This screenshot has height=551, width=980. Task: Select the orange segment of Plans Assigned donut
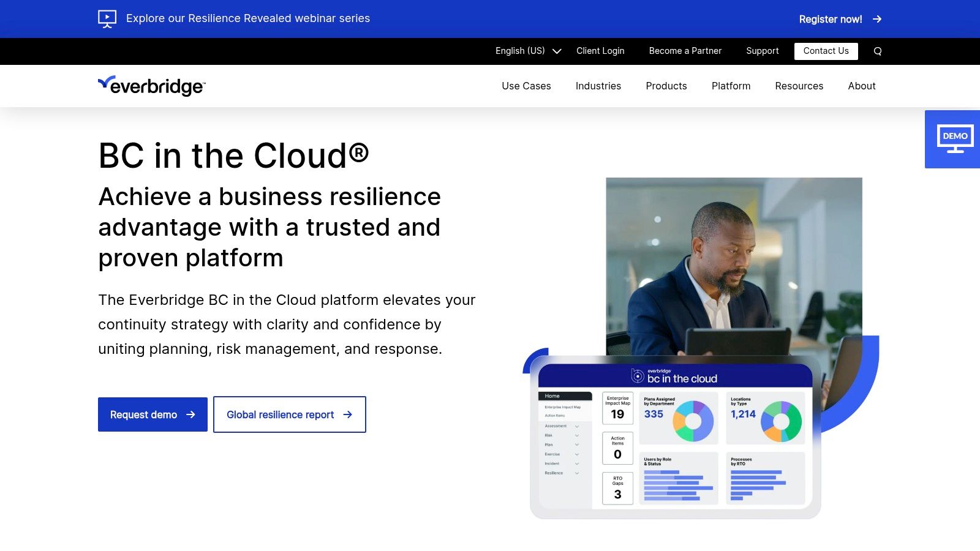click(679, 421)
